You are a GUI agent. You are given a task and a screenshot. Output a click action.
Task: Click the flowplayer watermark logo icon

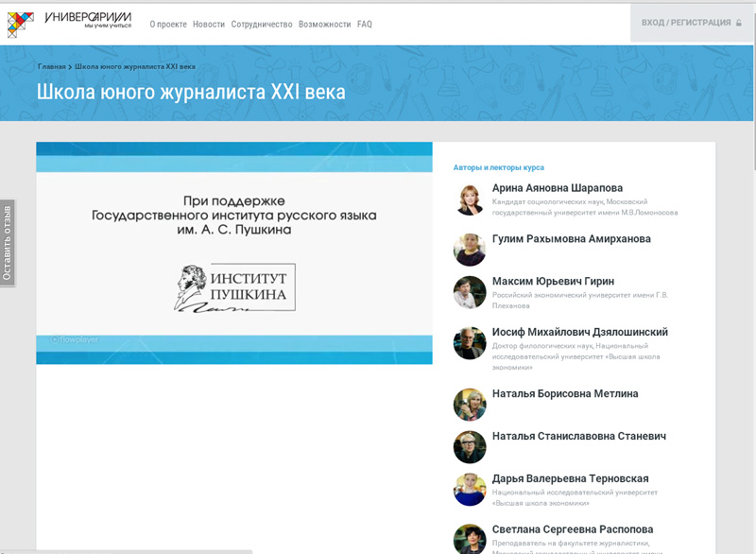[x=55, y=339]
